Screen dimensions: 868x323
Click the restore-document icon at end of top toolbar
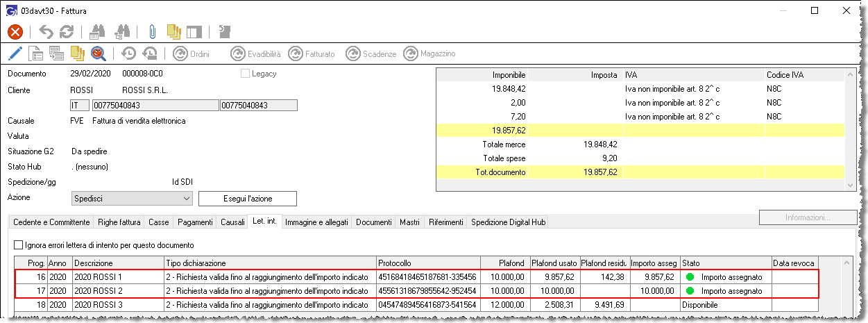coord(224,31)
